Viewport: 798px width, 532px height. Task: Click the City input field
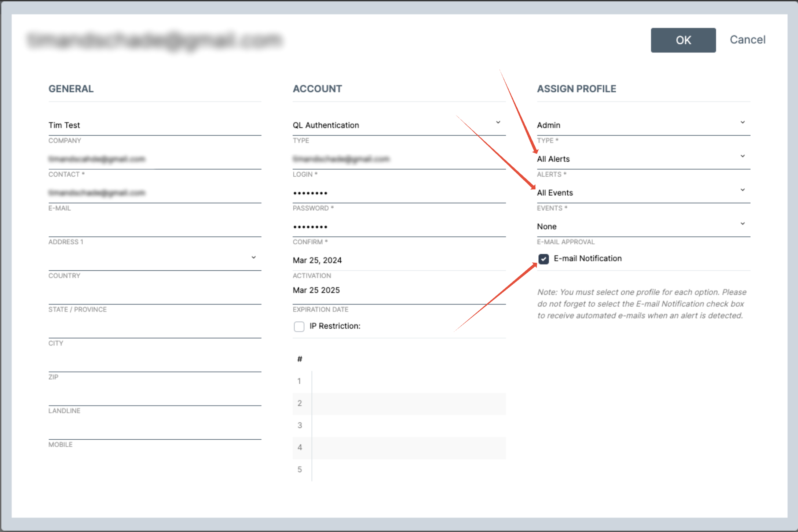pyautogui.click(x=154, y=328)
